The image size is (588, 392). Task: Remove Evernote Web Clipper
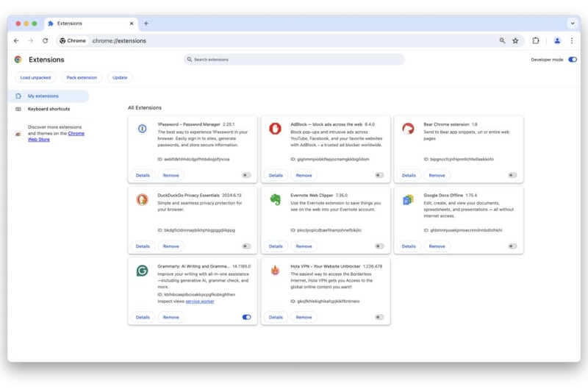click(304, 246)
